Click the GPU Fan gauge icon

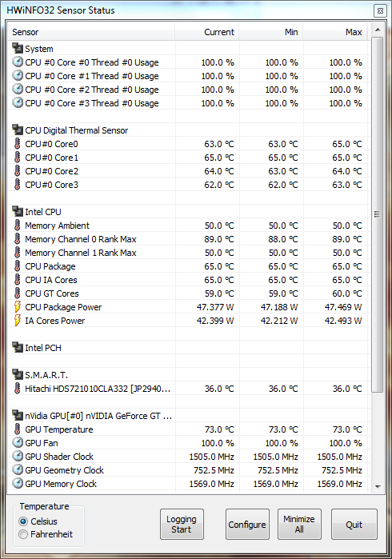pyautogui.click(x=18, y=442)
